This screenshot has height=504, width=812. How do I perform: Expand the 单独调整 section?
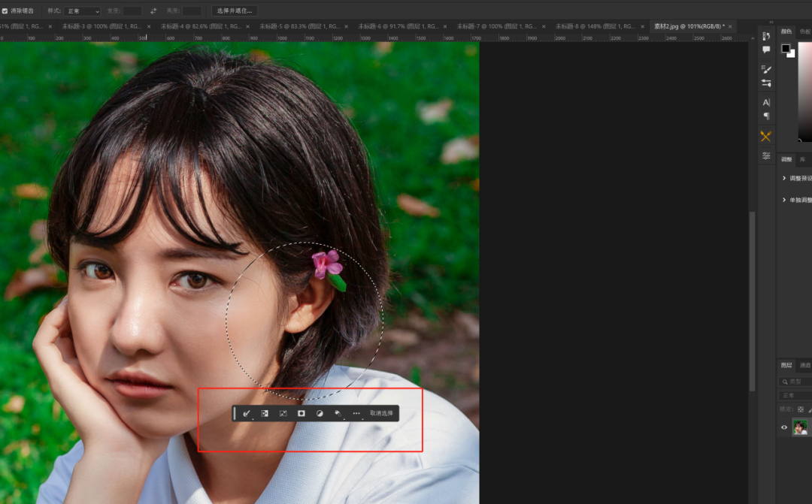pos(796,200)
